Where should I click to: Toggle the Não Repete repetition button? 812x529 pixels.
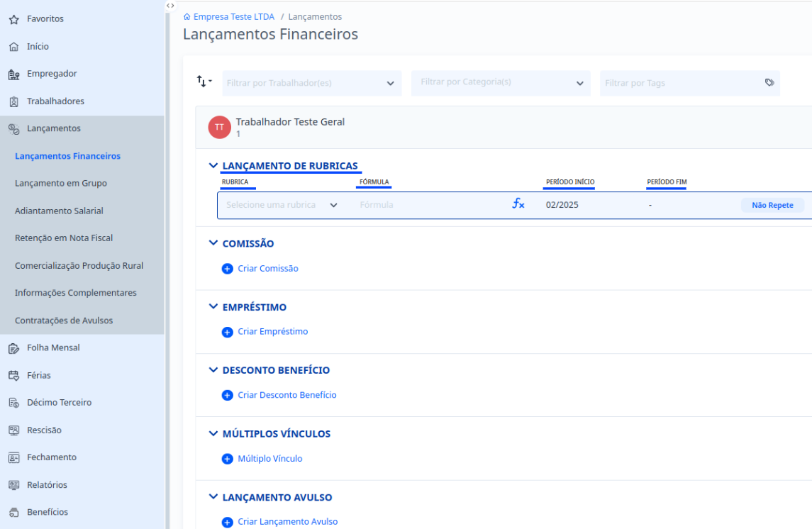coord(772,205)
